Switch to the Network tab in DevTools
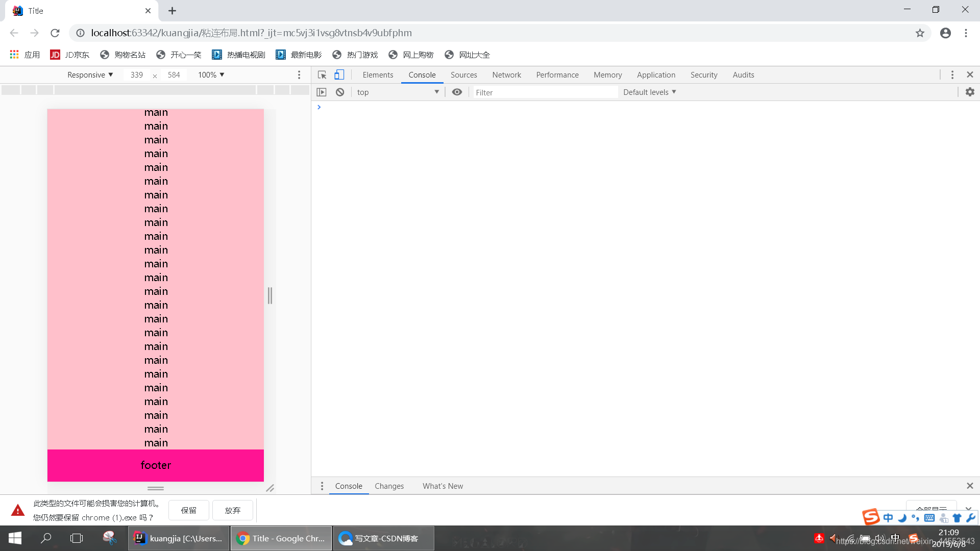 (506, 74)
